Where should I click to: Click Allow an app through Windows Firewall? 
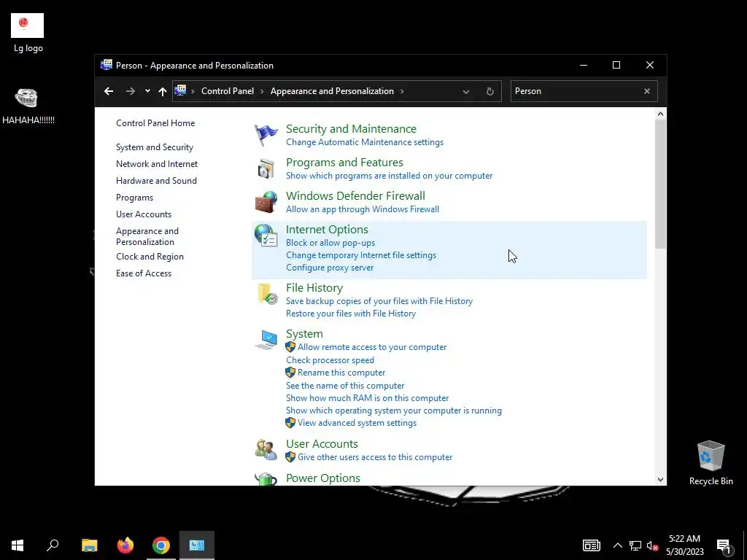tap(363, 209)
